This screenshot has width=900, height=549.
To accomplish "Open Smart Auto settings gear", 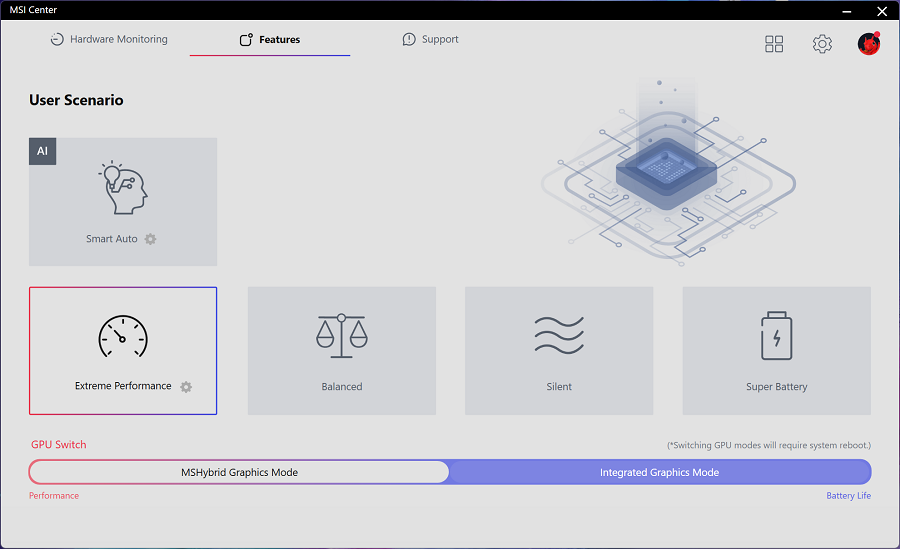I will coord(150,239).
